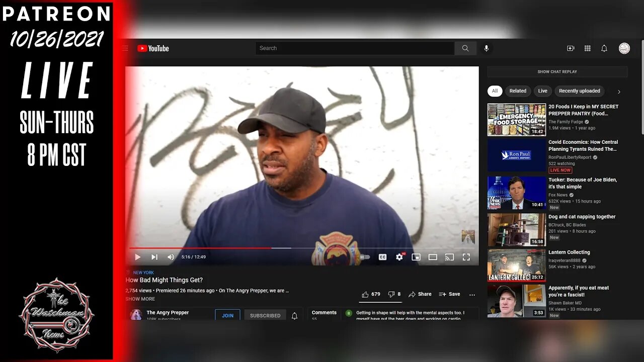The width and height of the screenshot is (644, 362).
Task: Enter full screen mode icon
Action: pos(466,257)
